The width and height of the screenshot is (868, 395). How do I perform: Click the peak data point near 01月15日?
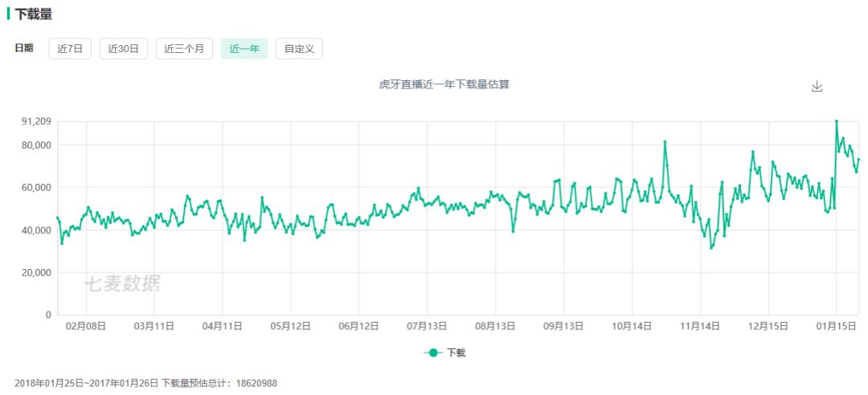[837, 121]
